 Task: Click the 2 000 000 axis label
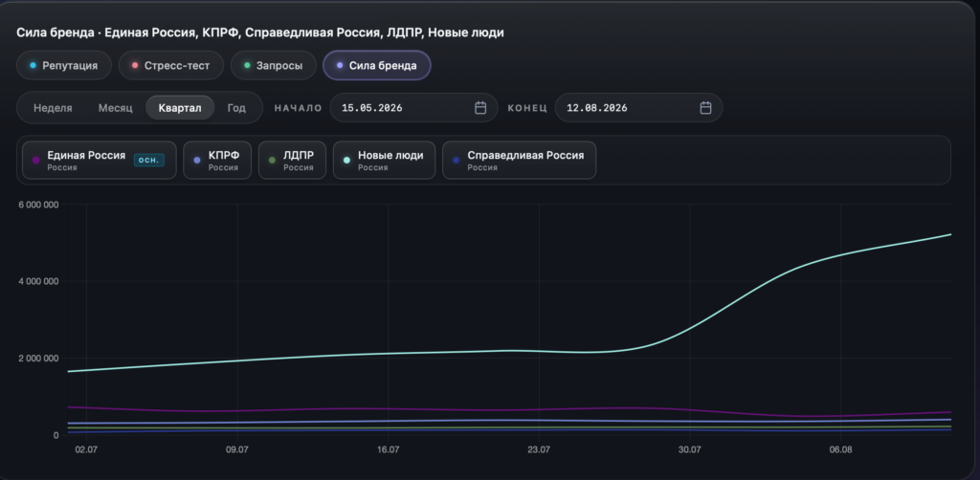(x=37, y=359)
